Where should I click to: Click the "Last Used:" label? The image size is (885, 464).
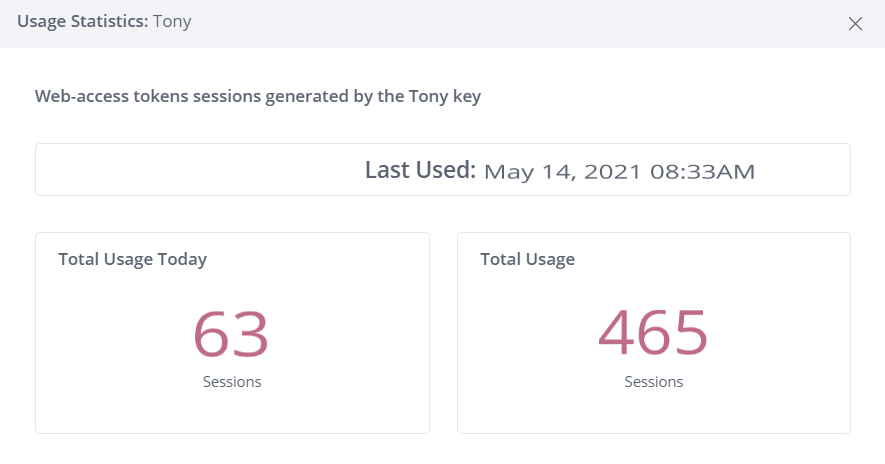(420, 170)
